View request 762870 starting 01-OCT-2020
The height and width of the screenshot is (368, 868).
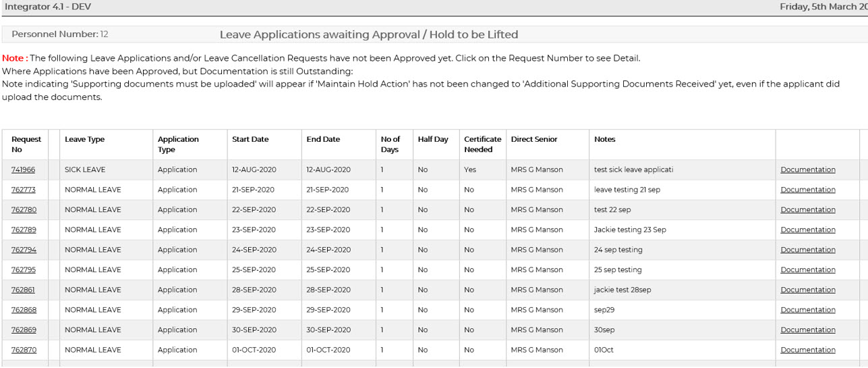point(24,350)
